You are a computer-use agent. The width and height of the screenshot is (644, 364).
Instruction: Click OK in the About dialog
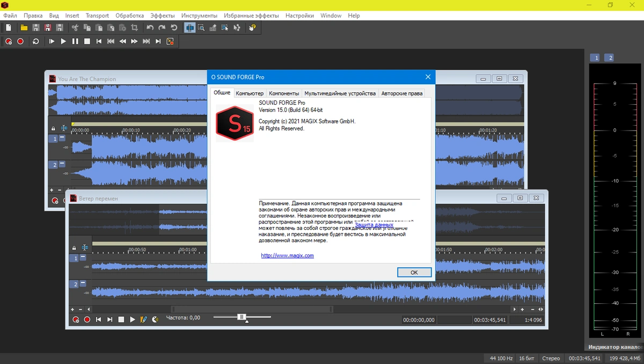coord(414,272)
